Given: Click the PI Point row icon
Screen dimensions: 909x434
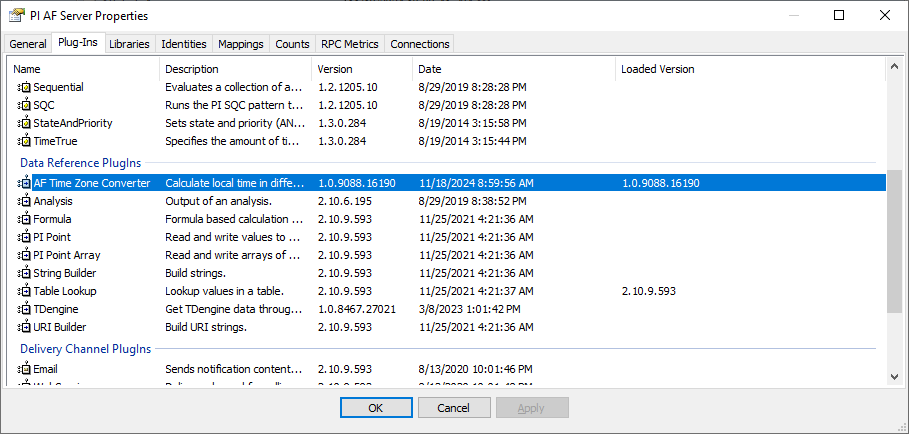Looking at the screenshot, I should (x=24, y=237).
